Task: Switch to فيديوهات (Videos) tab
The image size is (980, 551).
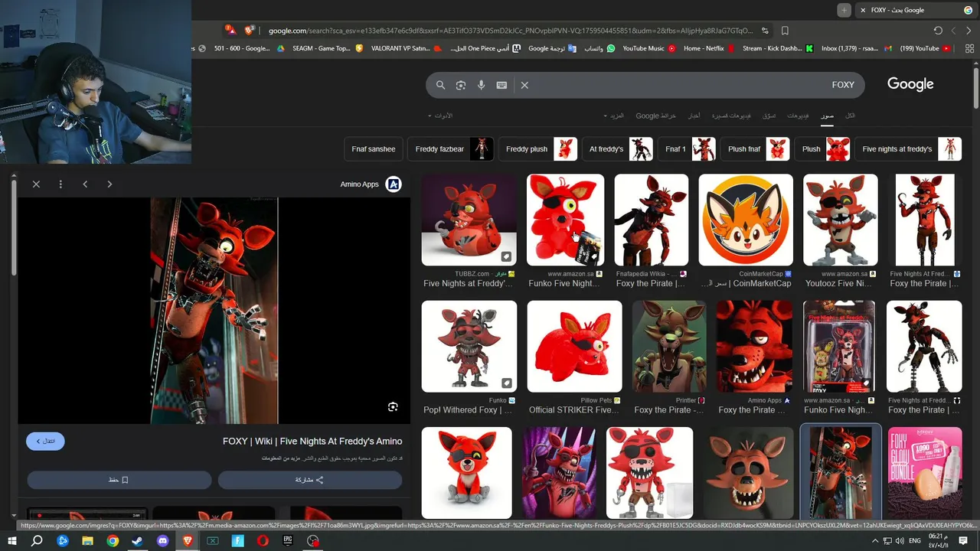Action: click(x=798, y=116)
